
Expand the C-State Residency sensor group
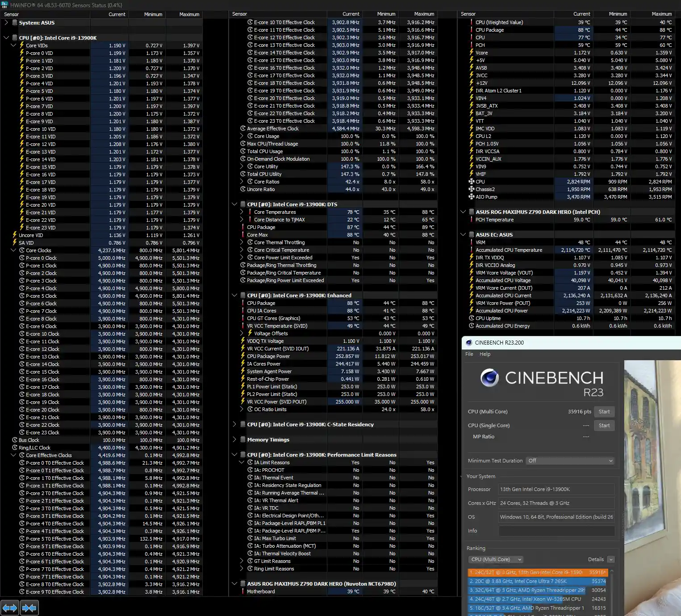click(234, 425)
